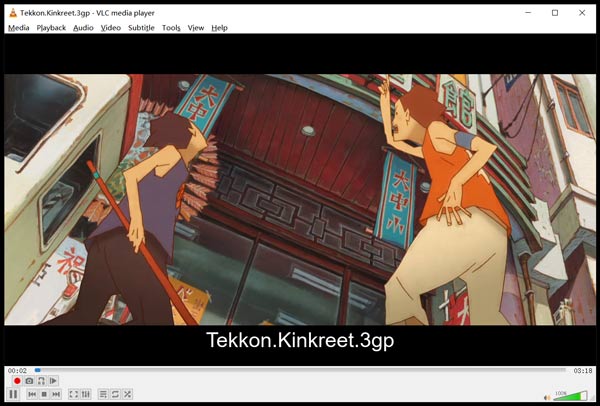Toggle the loop repeat mode
The image size is (600, 406).
coord(115,394)
